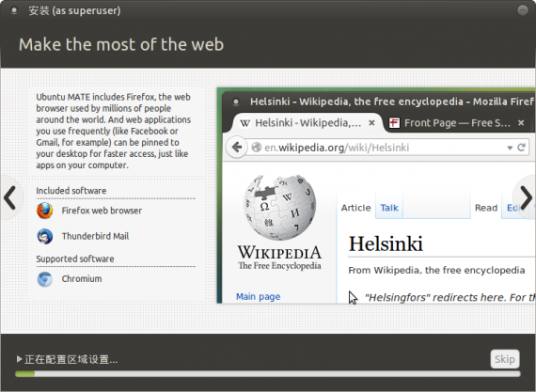536x392 pixels.
Task: Select the Read tab
Action: point(486,208)
